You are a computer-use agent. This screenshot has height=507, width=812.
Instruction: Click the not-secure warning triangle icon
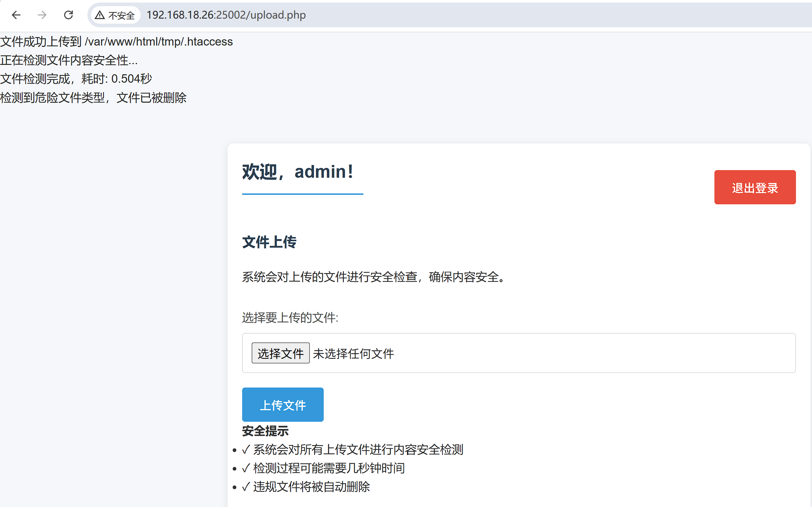pyautogui.click(x=100, y=15)
